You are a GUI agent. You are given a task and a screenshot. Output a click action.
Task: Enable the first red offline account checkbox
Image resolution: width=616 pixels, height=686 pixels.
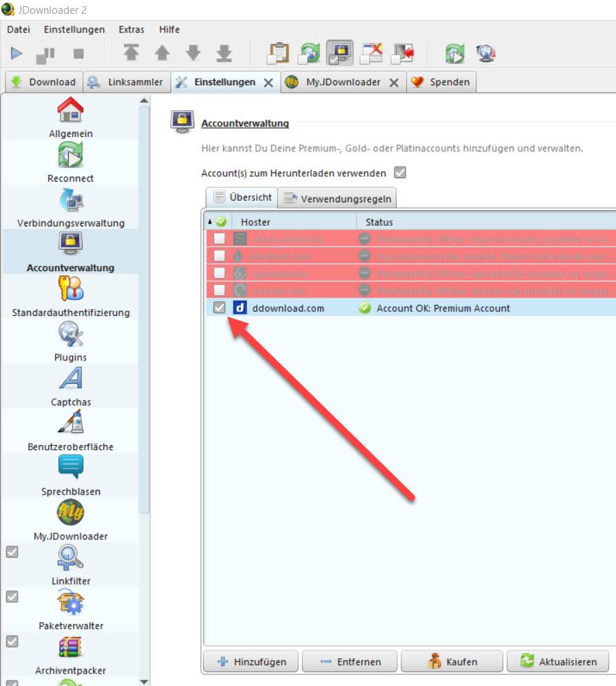[219, 239]
